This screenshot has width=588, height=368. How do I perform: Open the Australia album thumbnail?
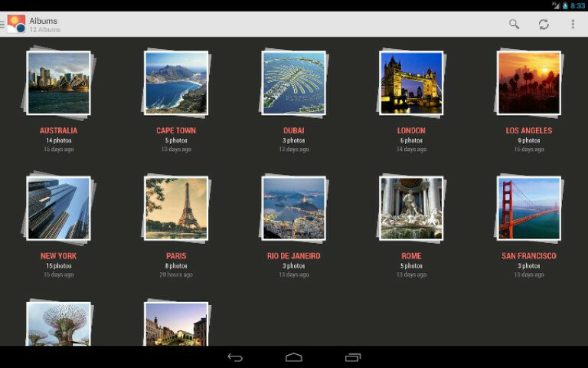click(x=58, y=83)
